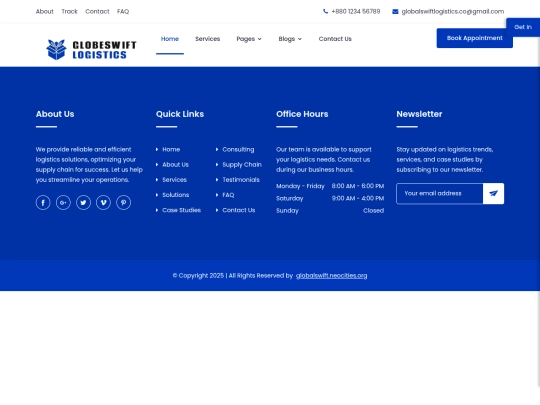Click the 'Monday - Friday' hours row

330,186
